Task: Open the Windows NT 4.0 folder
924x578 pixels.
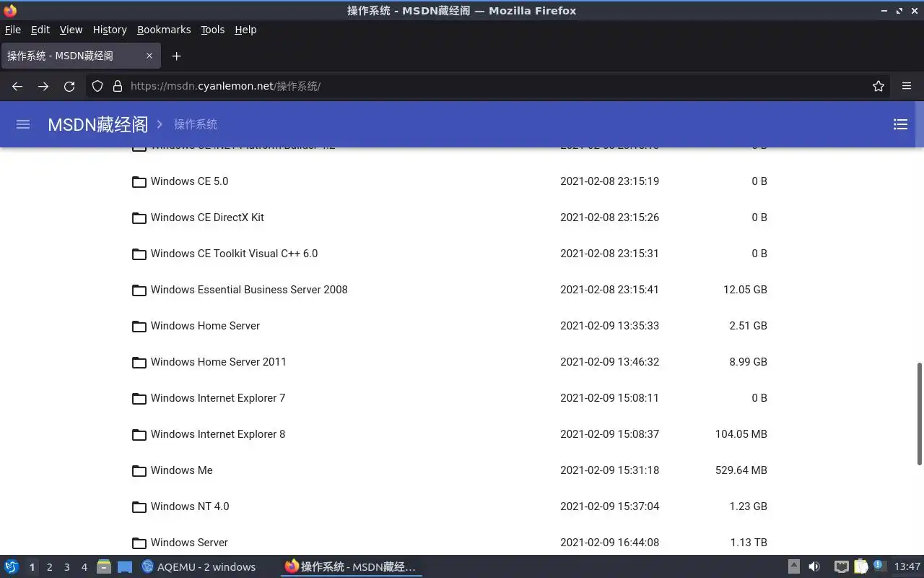Action: 190,506
